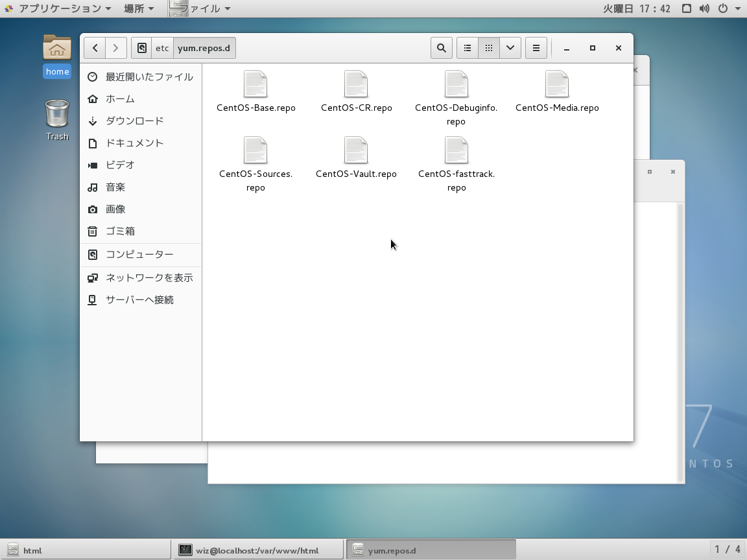The image size is (747, 560).
Task: Open 最近開いたファイル in sidebar
Action: (x=141, y=76)
